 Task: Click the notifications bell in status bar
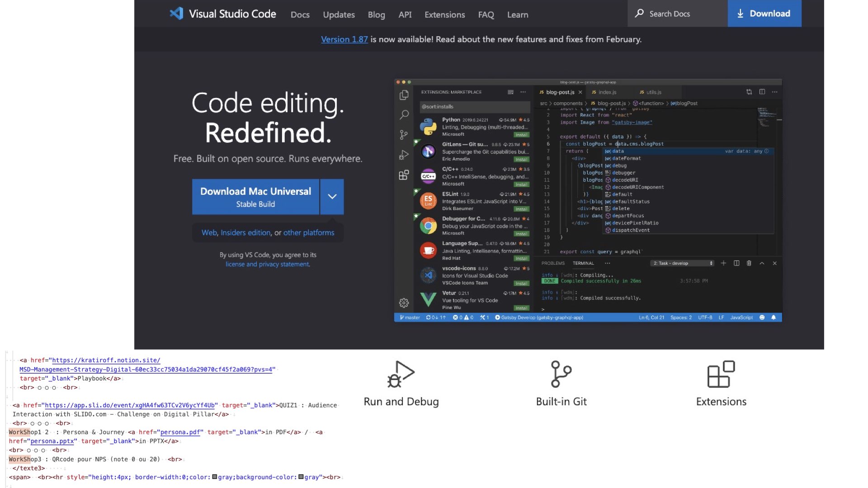click(774, 318)
